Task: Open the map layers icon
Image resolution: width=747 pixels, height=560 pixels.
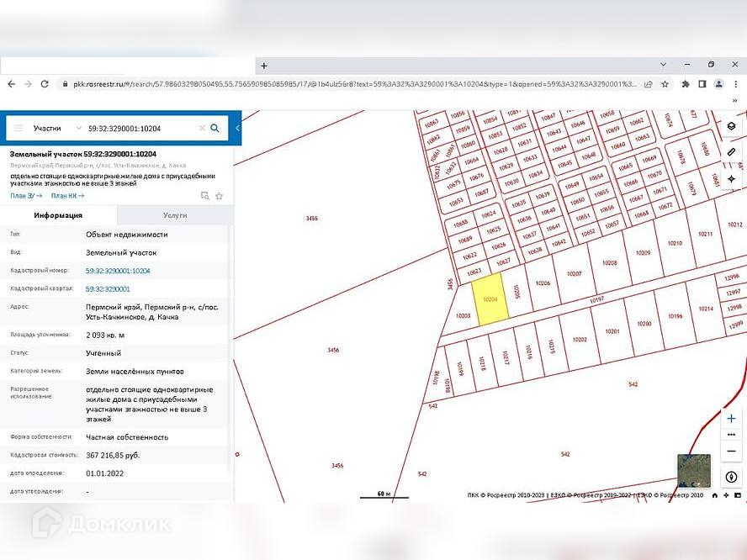Action: tap(731, 126)
